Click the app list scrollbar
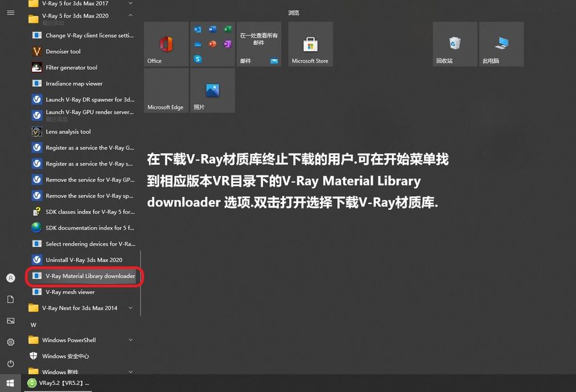 pyautogui.click(x=140, y=283)
